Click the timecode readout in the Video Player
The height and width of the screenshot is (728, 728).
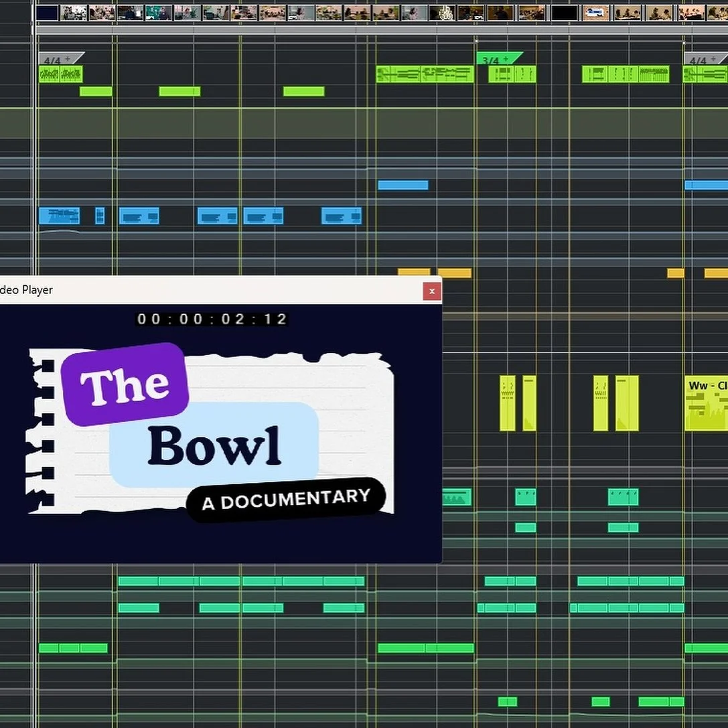pos(212,319)
